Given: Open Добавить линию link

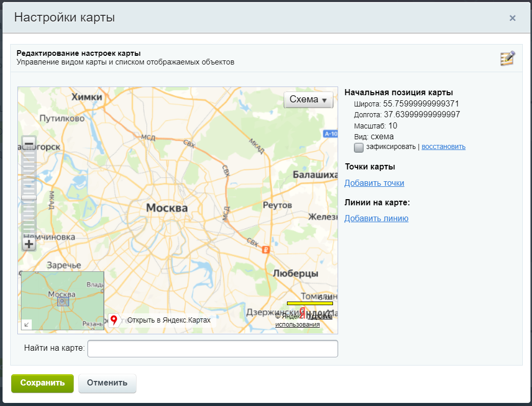Looking at the screenshot, I should (376, 218).
